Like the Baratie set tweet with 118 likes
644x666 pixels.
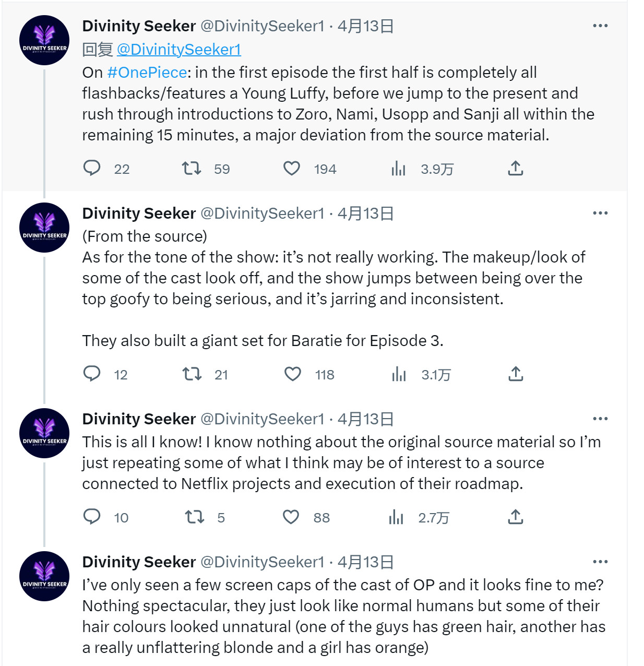pyautogui.click(x=293, y=374)
